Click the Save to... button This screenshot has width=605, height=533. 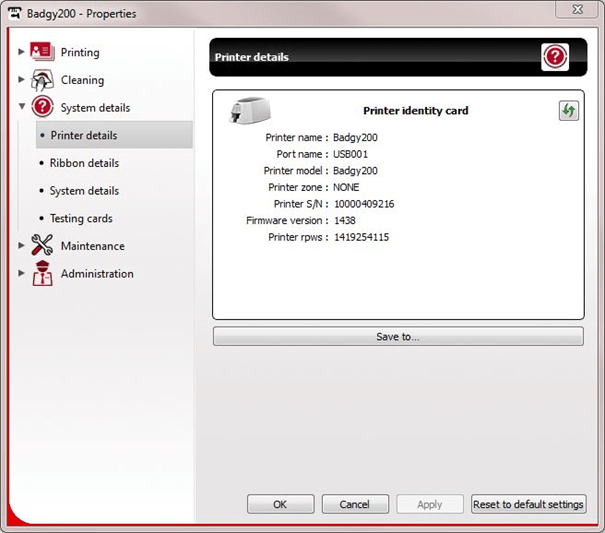click(398, 337)
